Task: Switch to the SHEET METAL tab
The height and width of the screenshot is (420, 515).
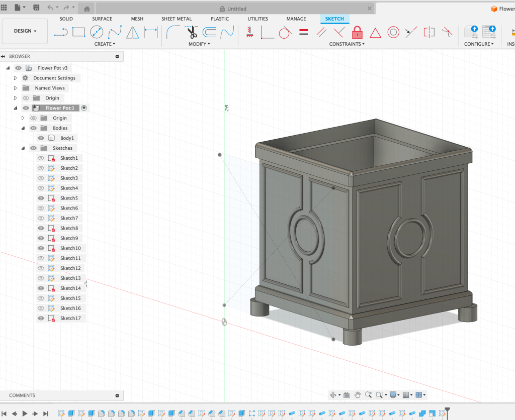Action: point(176,19)
